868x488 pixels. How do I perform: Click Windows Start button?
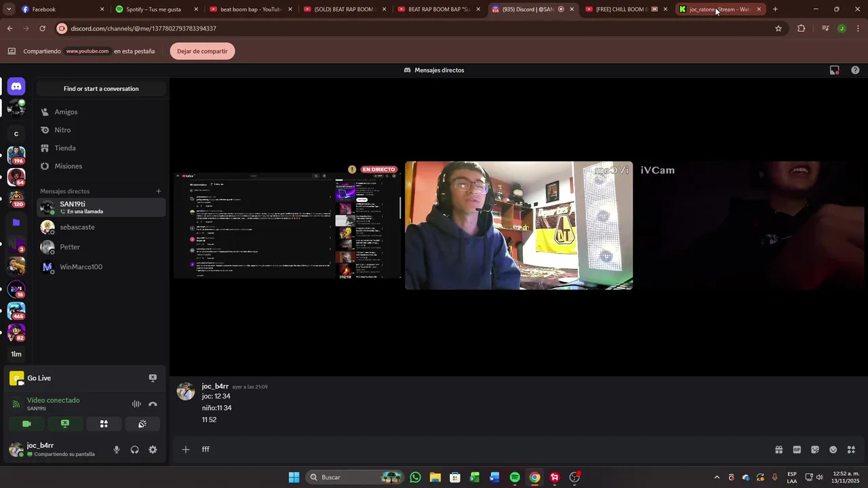coord(294,477)
